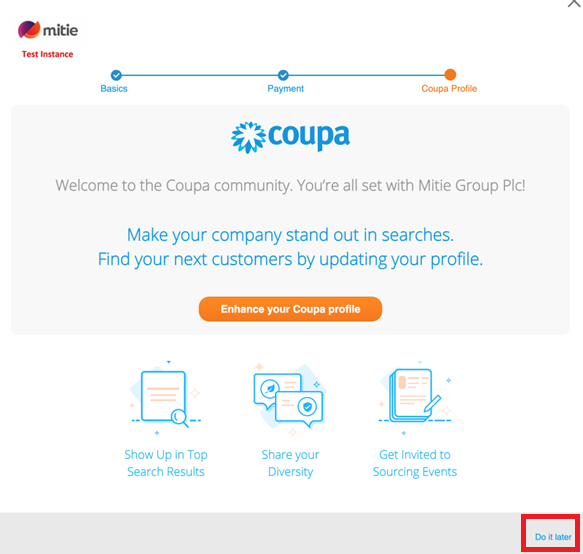Screen dimensions: 583x554
Task: Click the Mitie logo icon
Action: (29, 30)
